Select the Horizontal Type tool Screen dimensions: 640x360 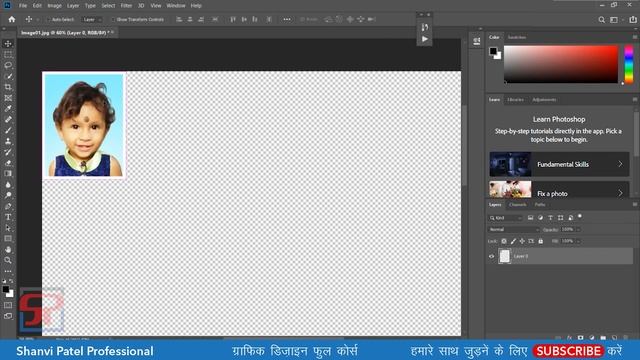pyautogui.click(x=8, y=217)
